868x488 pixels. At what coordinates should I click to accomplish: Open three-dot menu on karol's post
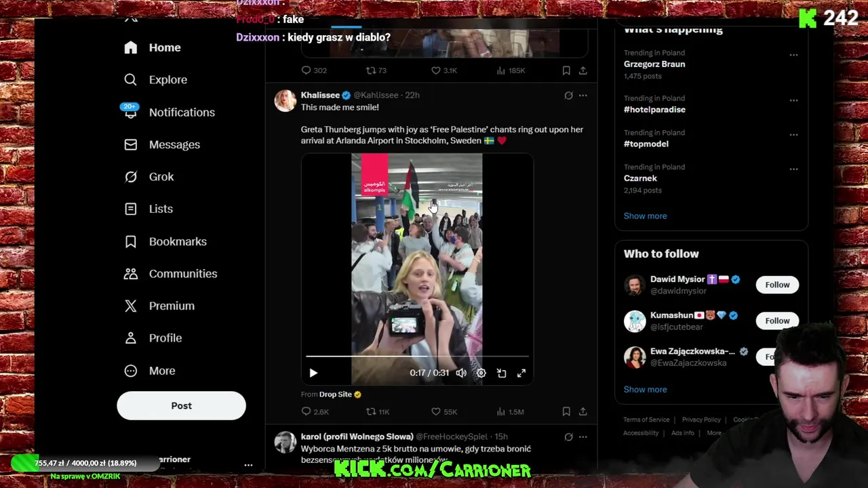583,437
